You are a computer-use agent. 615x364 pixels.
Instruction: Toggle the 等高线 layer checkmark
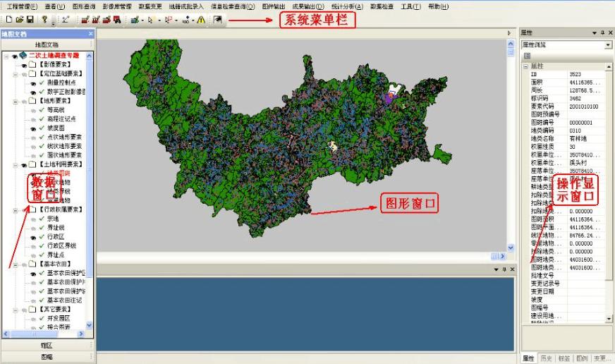pyautogui.click(x=41, y=110)
